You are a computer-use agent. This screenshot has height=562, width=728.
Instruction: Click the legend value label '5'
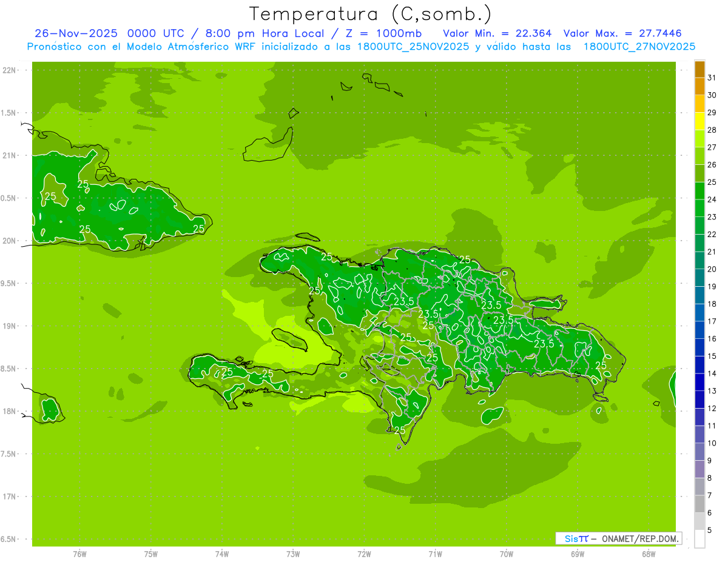[x=710, y=530]
